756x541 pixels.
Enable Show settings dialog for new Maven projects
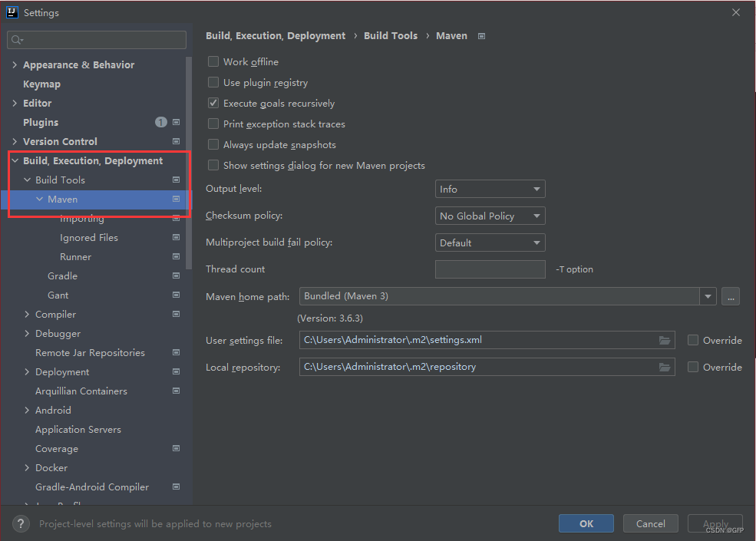(213, 166)
